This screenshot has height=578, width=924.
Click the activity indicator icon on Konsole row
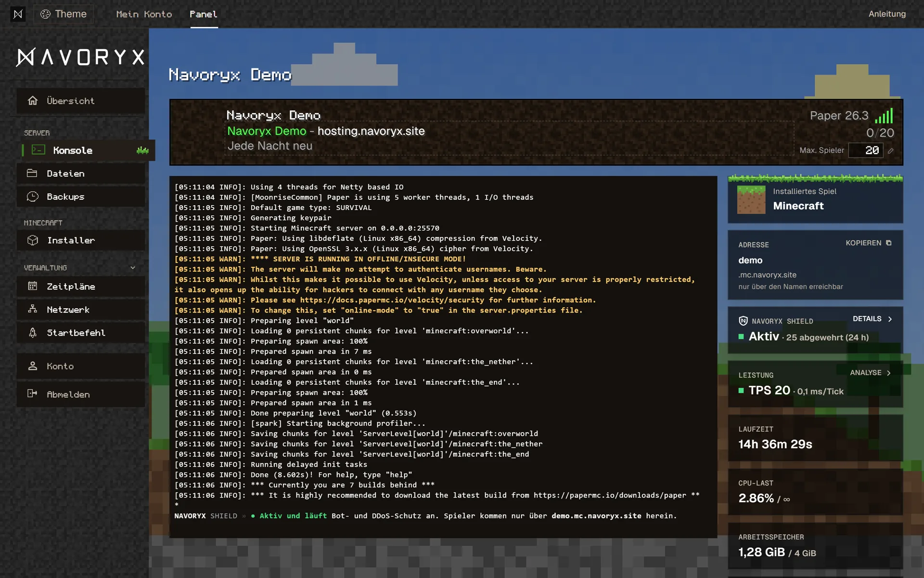[x=142, y=150]
